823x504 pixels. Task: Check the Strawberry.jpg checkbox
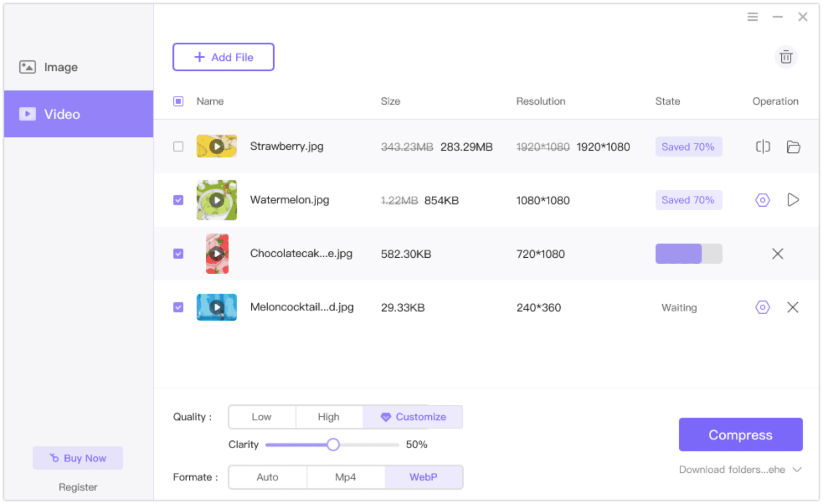point(178,146)
